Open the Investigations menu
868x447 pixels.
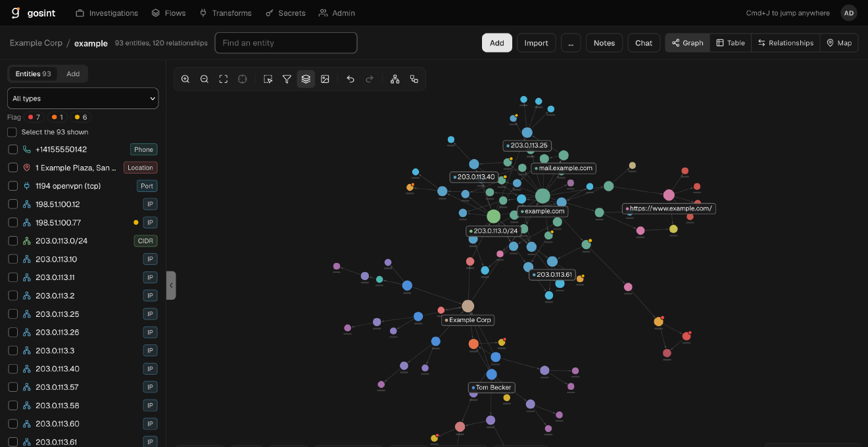(x=107, y=12)
